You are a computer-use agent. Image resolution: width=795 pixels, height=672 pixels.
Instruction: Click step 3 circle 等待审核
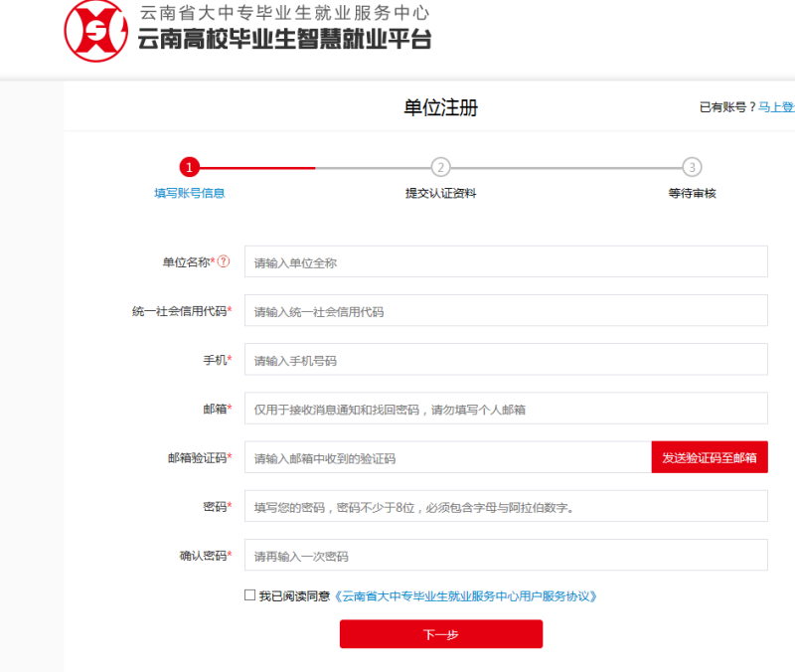click(692, 167)
